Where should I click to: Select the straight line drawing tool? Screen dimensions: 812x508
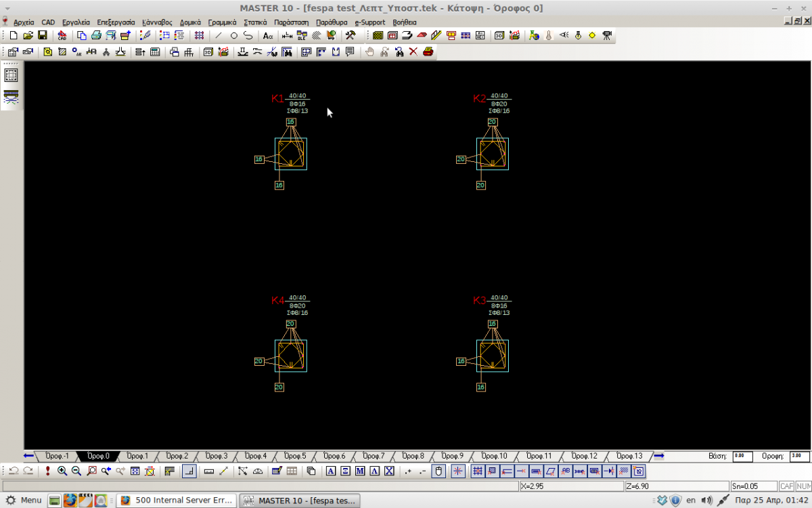point(219,35)
